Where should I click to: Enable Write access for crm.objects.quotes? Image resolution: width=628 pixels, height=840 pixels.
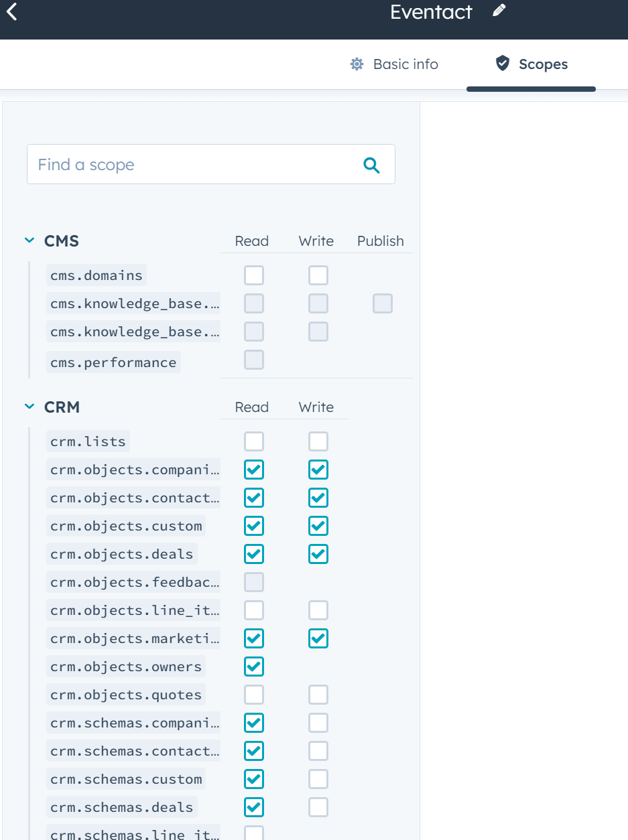318,694
